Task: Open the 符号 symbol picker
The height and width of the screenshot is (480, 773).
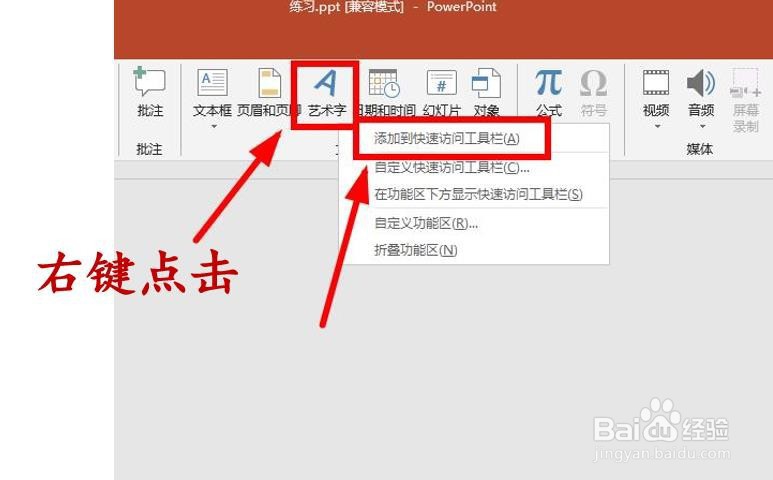Action: (594, 92)
